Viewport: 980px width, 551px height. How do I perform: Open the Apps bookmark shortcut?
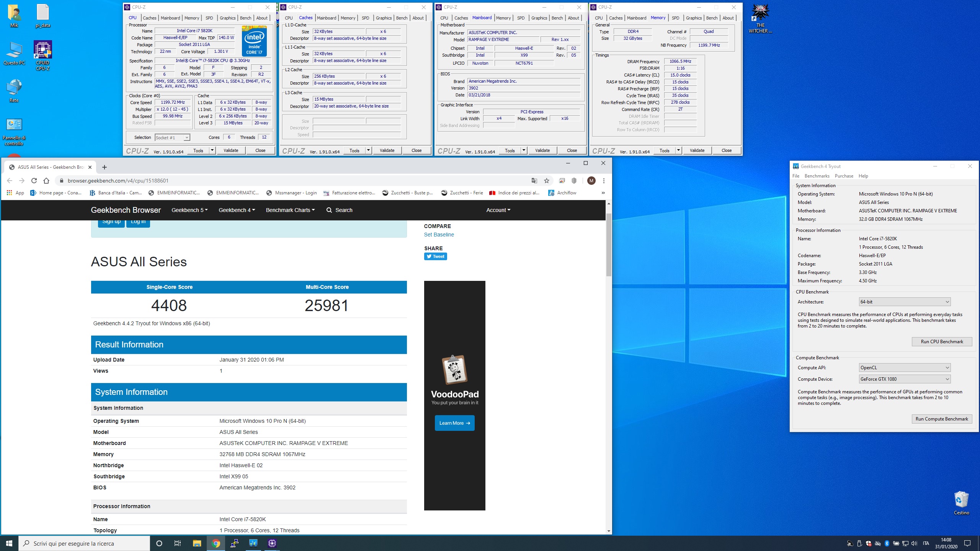[15, 193]
